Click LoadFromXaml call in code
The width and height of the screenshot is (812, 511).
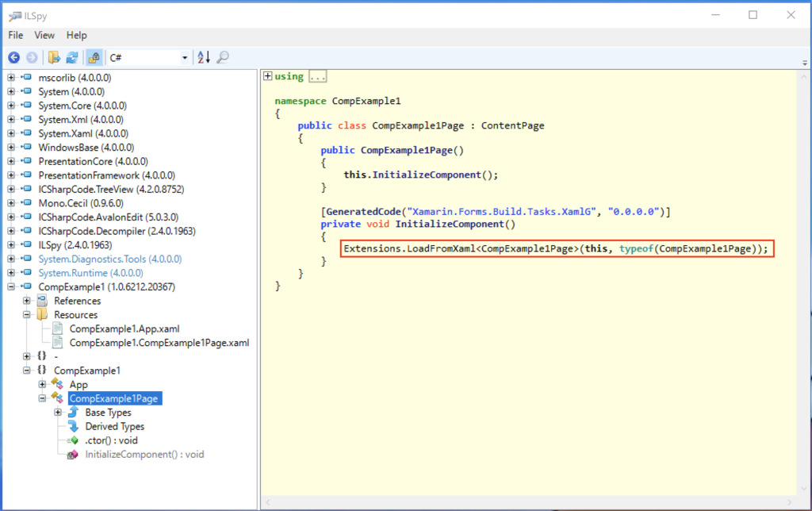pos(441,249)
